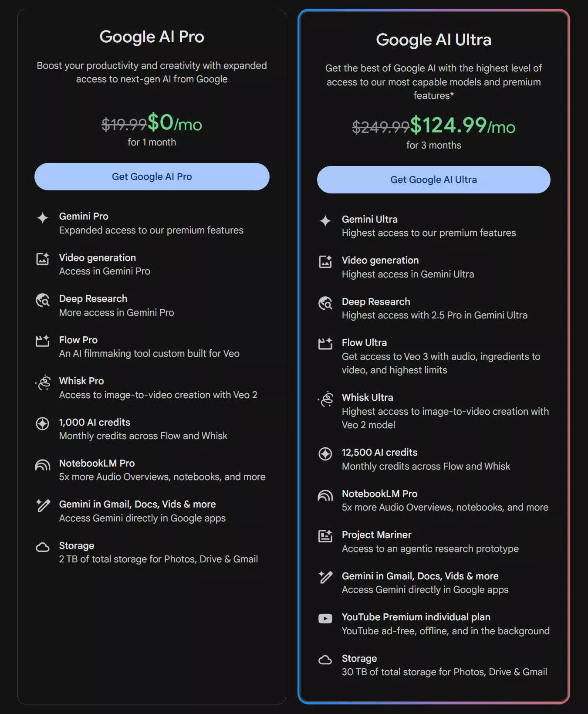Click the Get Google AI Ultra button
588x714 pixels.
coord(433,179)
